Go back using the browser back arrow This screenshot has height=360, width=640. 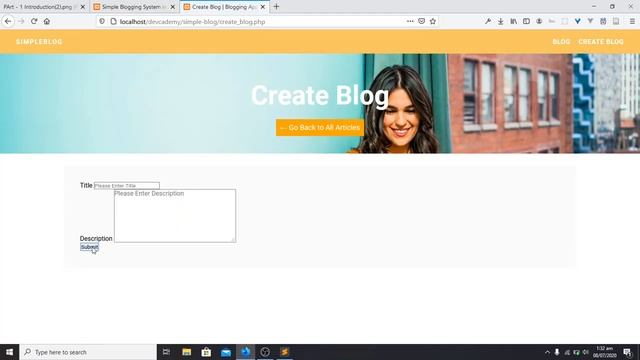[x=8, y=21]
